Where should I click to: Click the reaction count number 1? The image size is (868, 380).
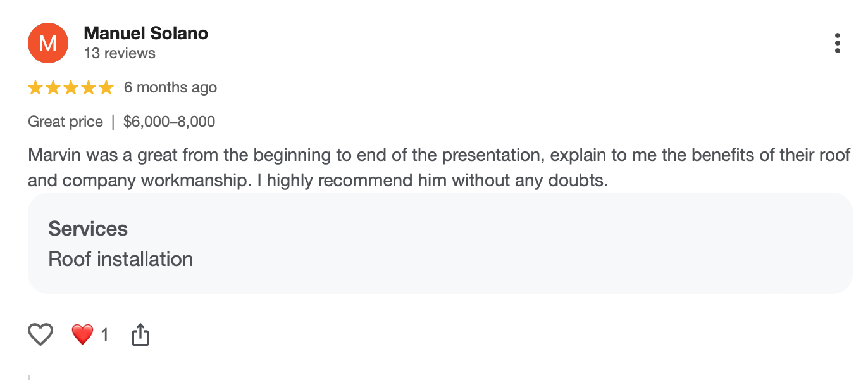(105, 334)
